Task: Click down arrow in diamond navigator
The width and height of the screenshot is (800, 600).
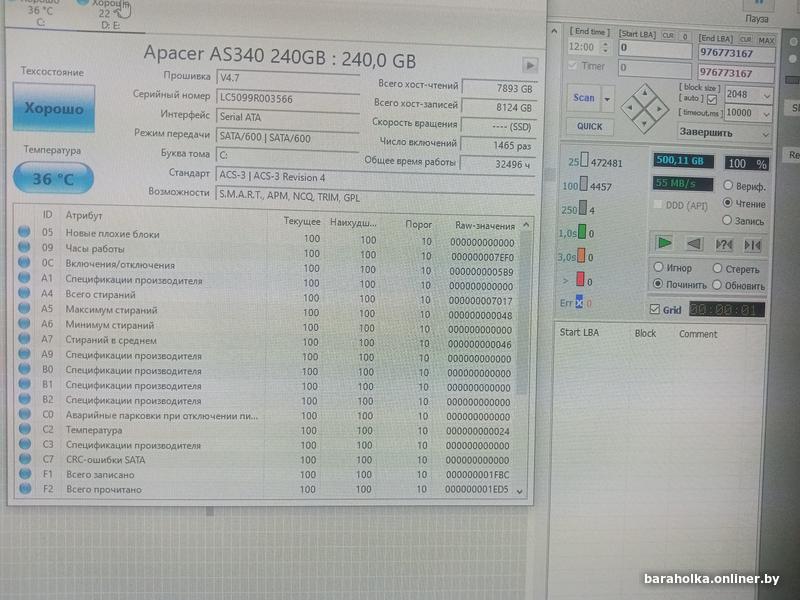Action: click(644, 123)
